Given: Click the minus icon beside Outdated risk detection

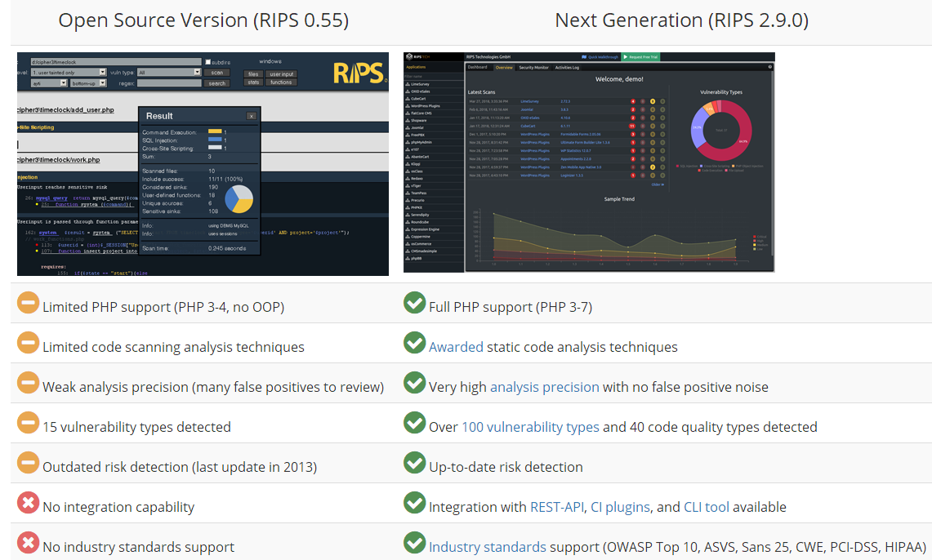Looking at the screenshot, I should 28,463.
